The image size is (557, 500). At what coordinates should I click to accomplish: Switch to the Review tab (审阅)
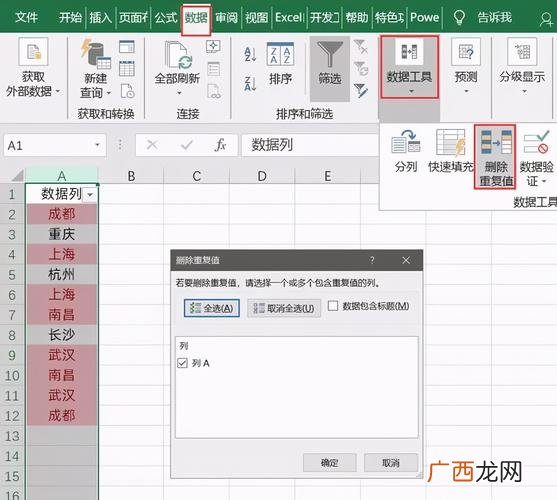pyautogui.click(x=226, y=17)
